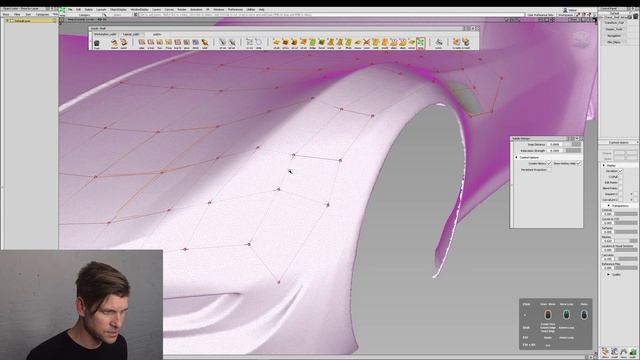Click first palette icon at control panel bottom
640x360 pixels.
click(x=605, y=352)
